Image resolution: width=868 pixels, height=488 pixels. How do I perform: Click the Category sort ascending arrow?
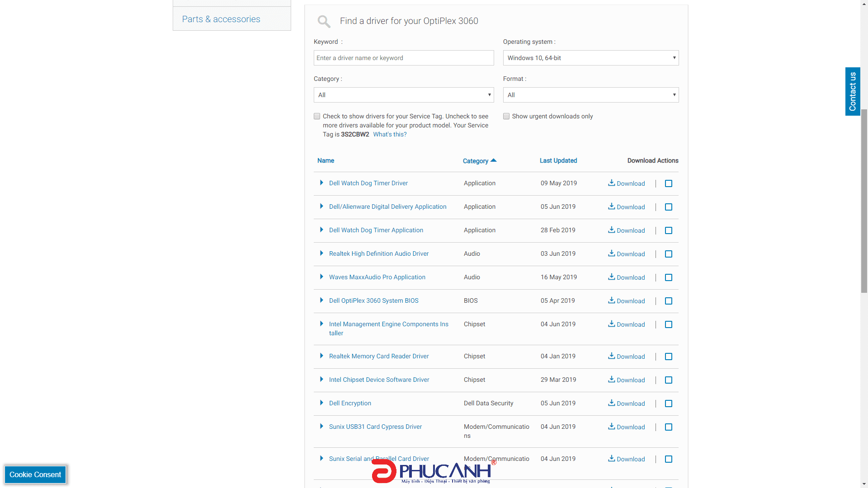(493, 160)
